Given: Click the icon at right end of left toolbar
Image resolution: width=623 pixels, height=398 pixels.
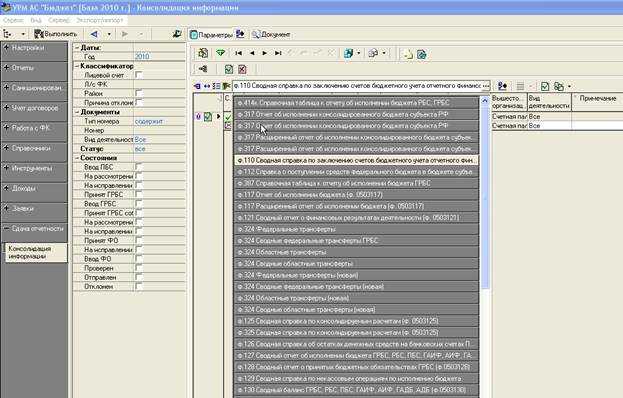Looking at the screenshot, I should pos(177,34).
